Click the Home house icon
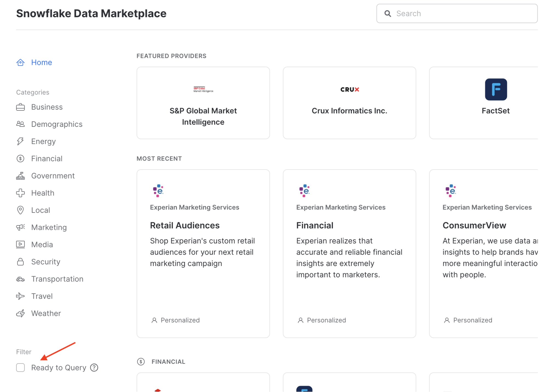The height and width of the screenshot is (392, 548). click(x=20, y=62)
